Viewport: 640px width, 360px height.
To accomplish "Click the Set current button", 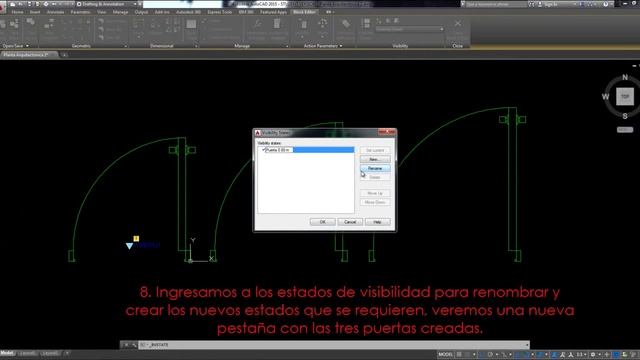I will click(375, 150).
